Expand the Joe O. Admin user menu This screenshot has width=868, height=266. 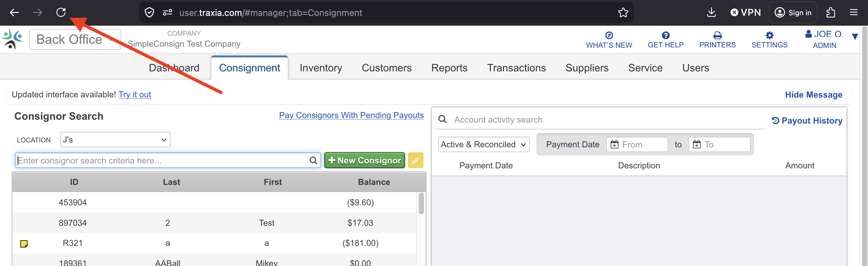854,37
